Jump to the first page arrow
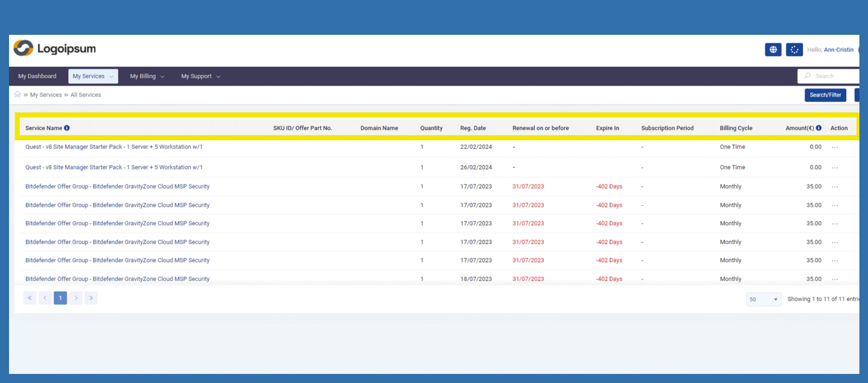Viewport: 868px width, 383px height. (x=29, y=298)
